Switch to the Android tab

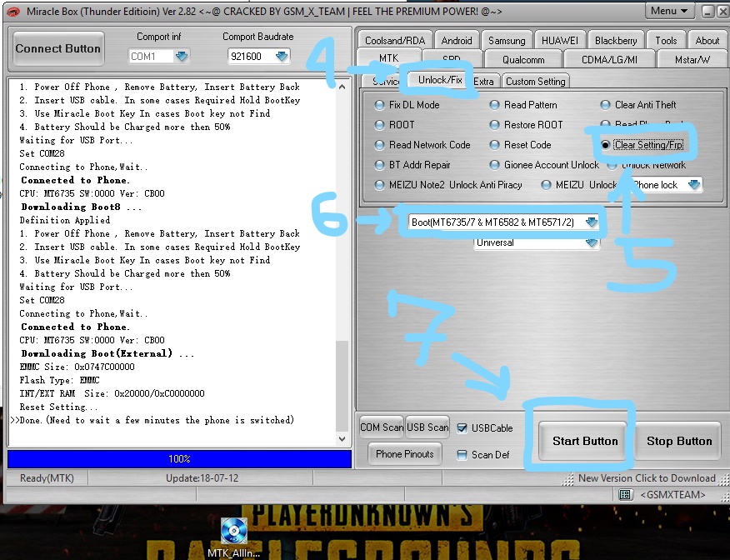coord(457,41)
